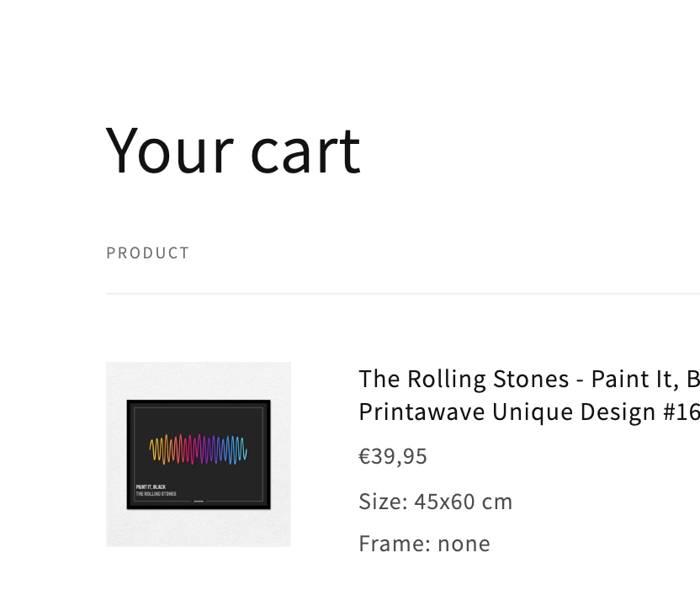Click the blue end of the waveform
Image resolution: width=700 pixels, height=611 pixels.
[242, 449]
